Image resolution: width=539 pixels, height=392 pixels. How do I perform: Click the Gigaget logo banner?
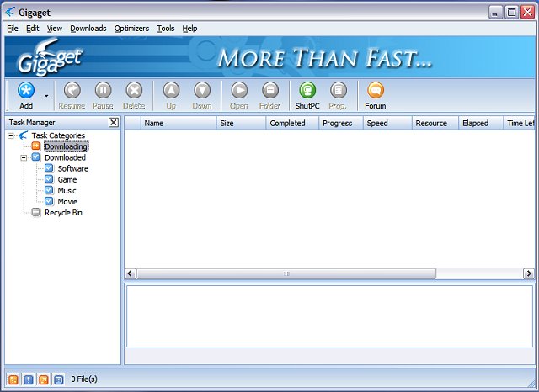[51, 57]
